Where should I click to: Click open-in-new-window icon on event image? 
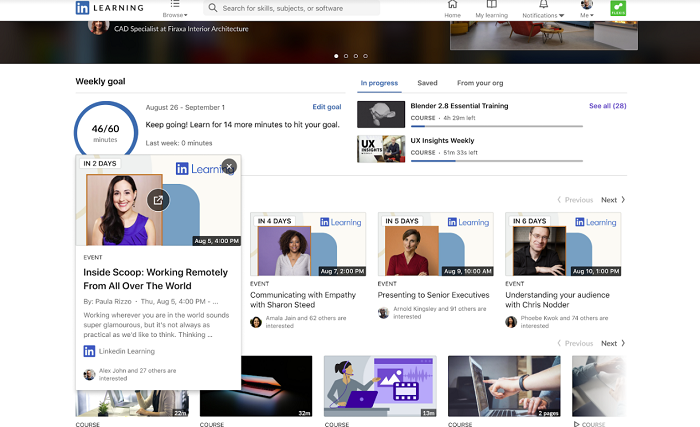point(158,200)
